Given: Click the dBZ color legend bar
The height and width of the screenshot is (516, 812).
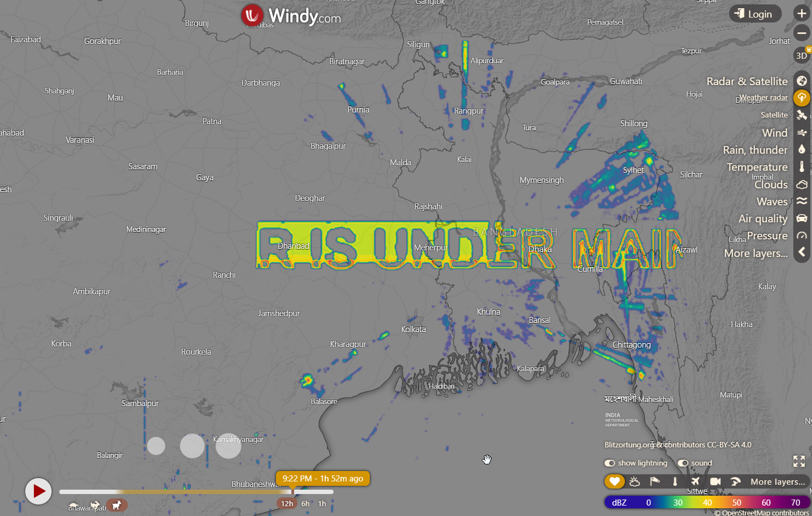Looking at the screenshot, I should tap(708, 502).
